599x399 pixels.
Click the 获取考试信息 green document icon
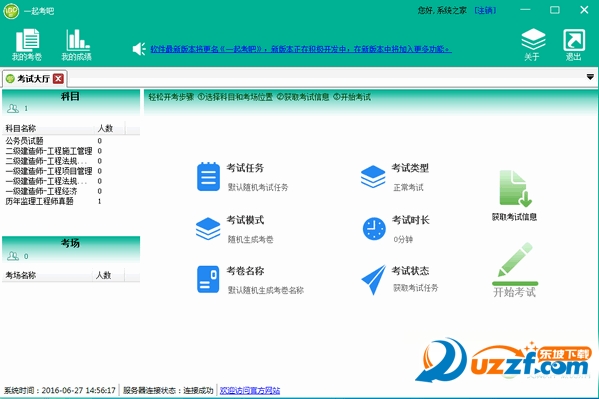pos(515,188)
